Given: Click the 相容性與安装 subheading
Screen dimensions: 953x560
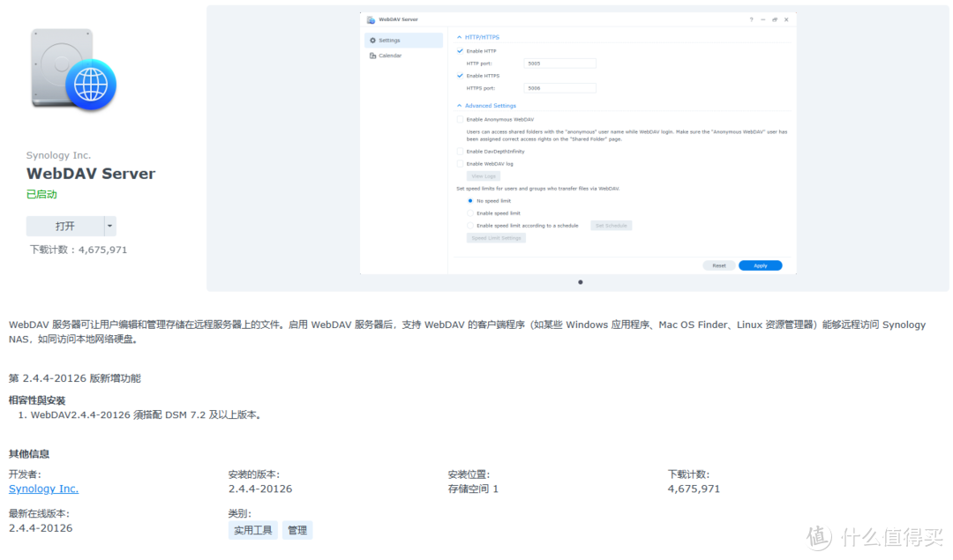Looking at the screenshot, I should click(x=37, y=400).
